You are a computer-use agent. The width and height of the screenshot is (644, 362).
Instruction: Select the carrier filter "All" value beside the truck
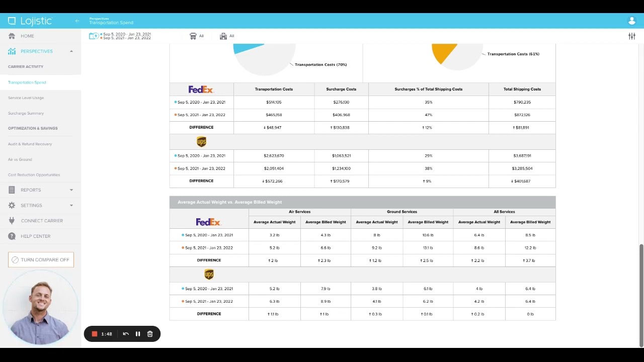click(x=201, y=36)
